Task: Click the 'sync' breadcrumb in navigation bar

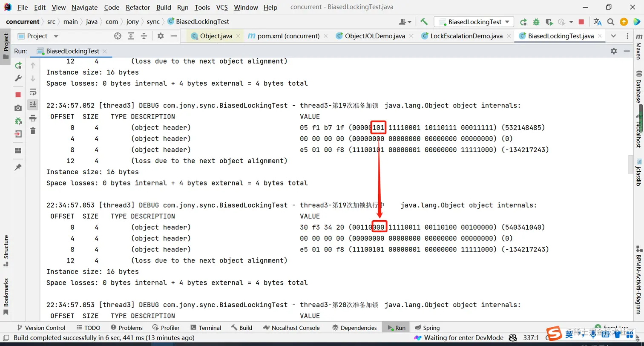Action: point(153,22)
